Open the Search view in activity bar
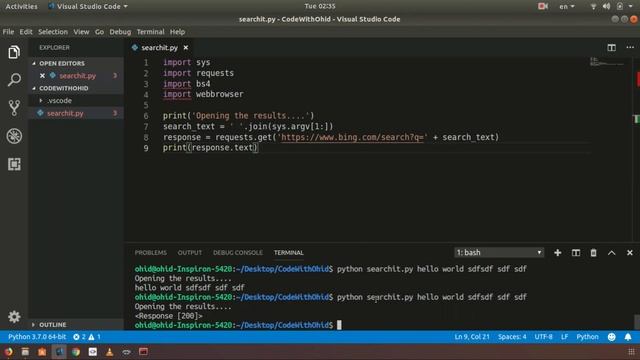The height and width of the screenshot is (360, 640). pos(14,80)
